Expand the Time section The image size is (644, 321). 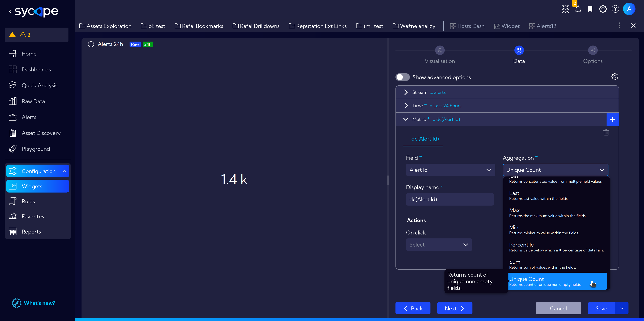pyautogui.click(x=507, y=106)
